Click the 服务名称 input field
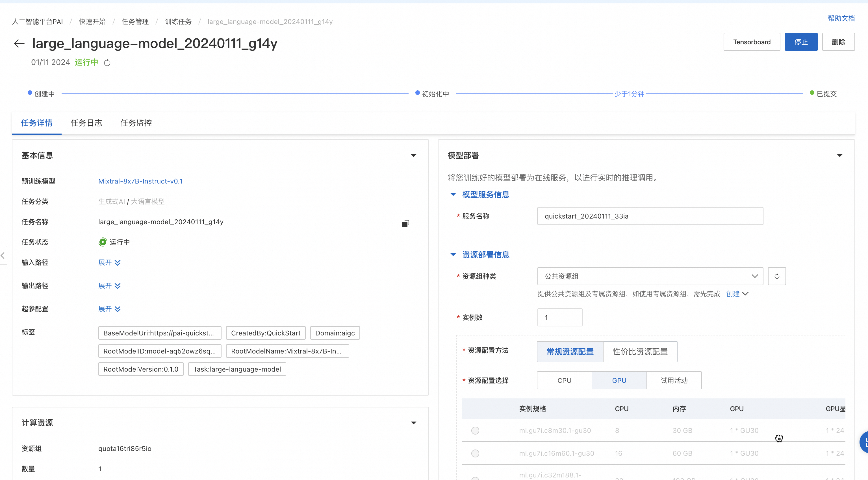868x480 pixels. click(x=650, y=216)
